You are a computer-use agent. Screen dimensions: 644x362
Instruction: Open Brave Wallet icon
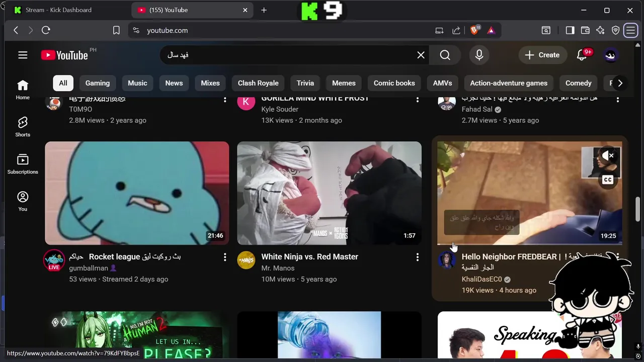[585, 31]
